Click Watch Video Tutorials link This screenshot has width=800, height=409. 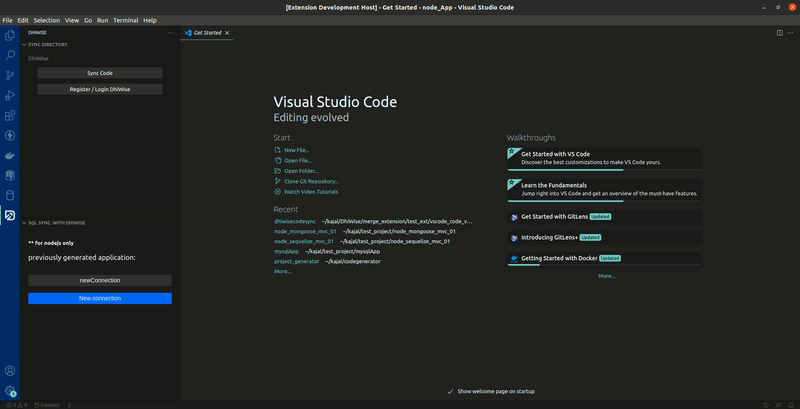[x=311, y=192]
